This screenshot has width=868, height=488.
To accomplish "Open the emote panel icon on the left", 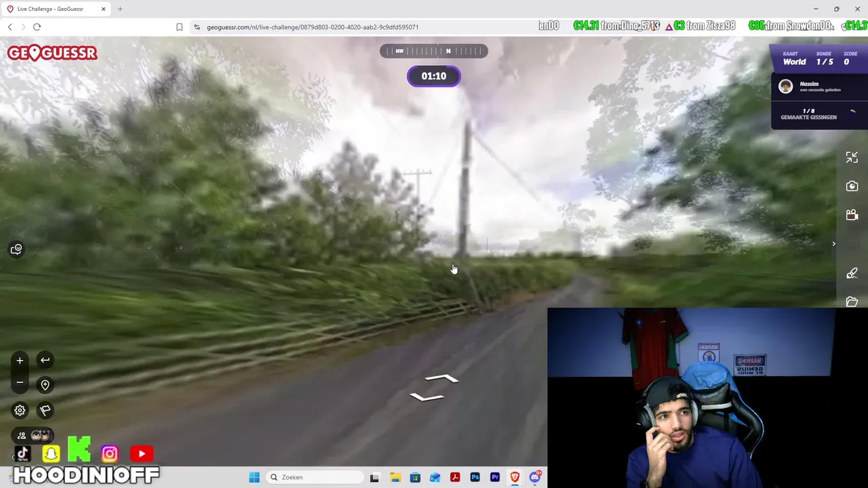I will [x=16, y=249].
